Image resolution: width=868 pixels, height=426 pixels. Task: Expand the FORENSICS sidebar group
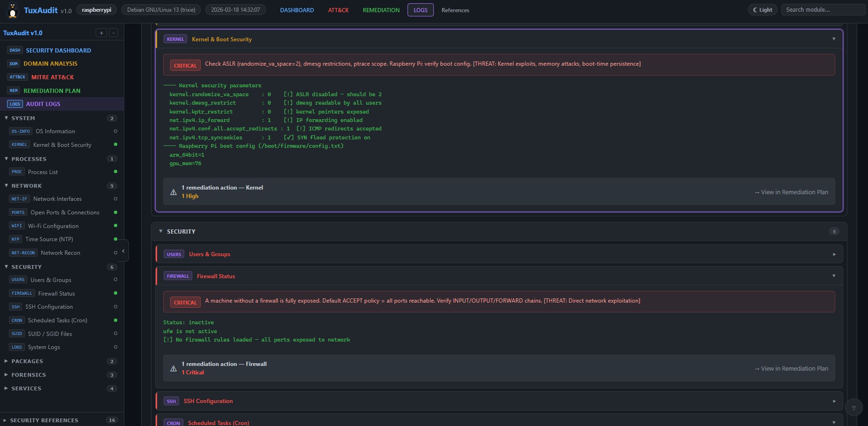click(7, 375)
